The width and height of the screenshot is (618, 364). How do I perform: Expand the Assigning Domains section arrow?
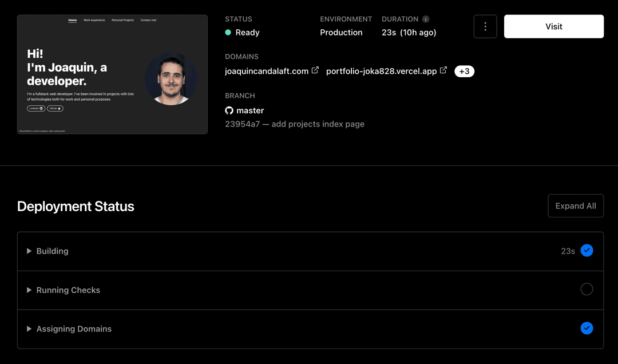click(29, 329)
